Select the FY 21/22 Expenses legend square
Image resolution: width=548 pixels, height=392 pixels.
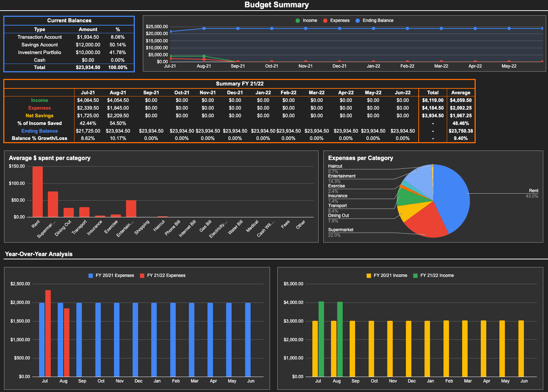(x=142, y=276)
